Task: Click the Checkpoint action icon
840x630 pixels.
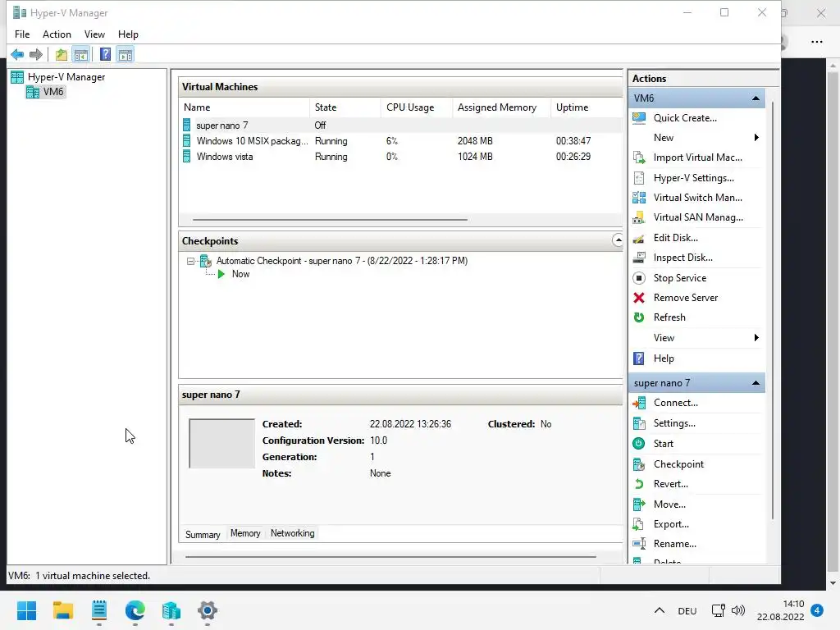Action: [x=639, y=464]
